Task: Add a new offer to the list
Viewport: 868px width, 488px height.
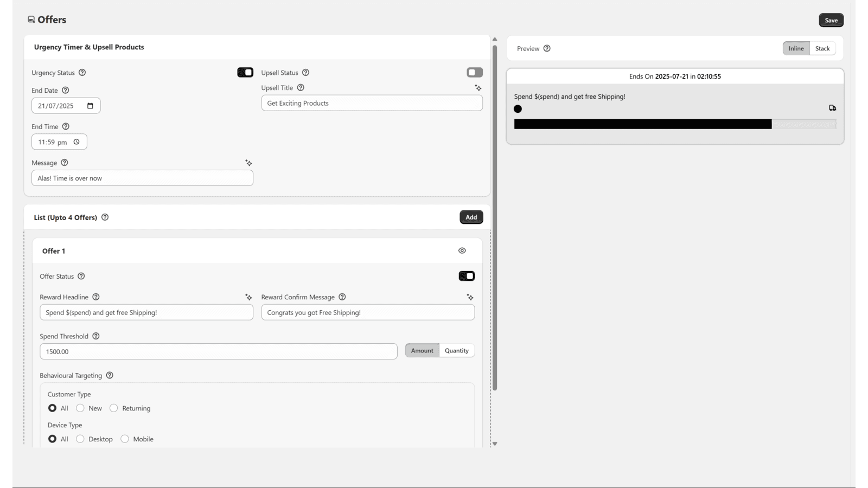Action: point(471,217)
